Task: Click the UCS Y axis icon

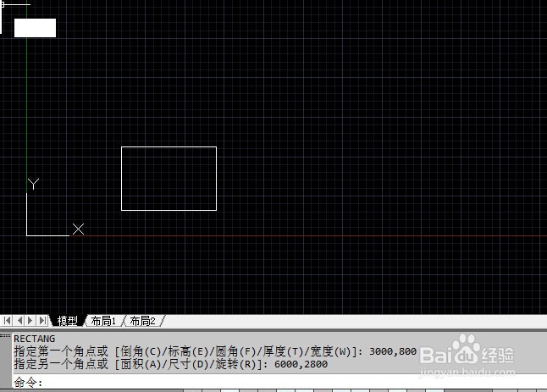Action: coord(34,184)
